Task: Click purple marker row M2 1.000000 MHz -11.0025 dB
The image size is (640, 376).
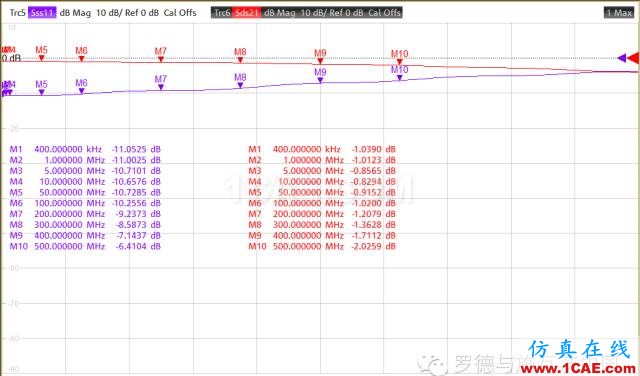Action: (85, 160)
